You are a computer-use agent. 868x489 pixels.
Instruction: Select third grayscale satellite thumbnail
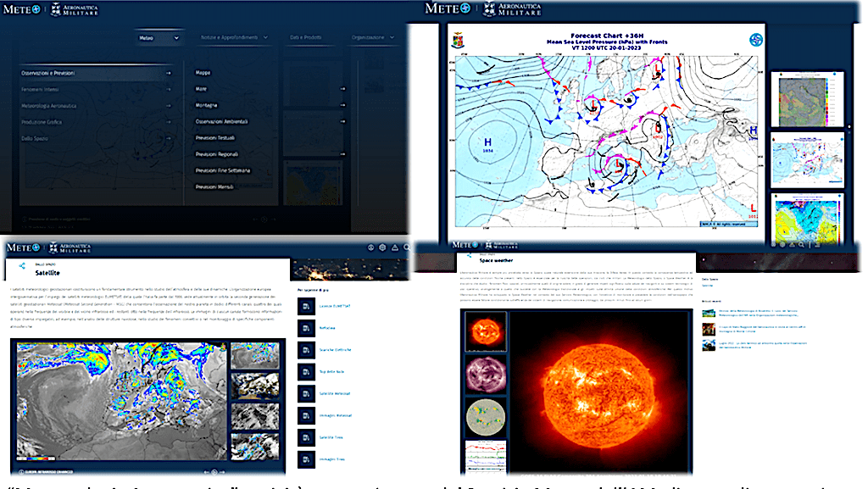254,416
